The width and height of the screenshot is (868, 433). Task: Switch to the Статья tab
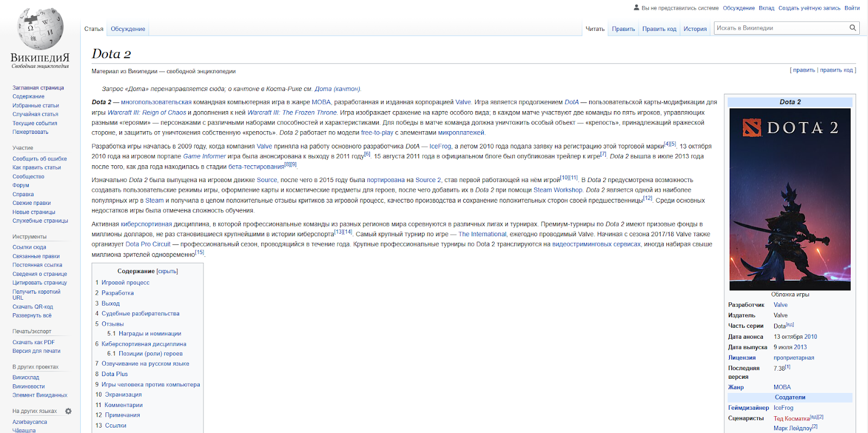point(94,29)
